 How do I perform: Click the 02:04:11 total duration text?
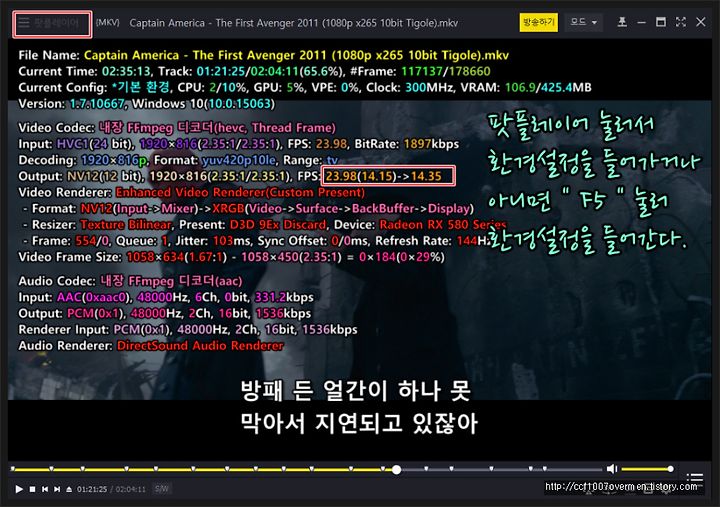click(130, 490)
